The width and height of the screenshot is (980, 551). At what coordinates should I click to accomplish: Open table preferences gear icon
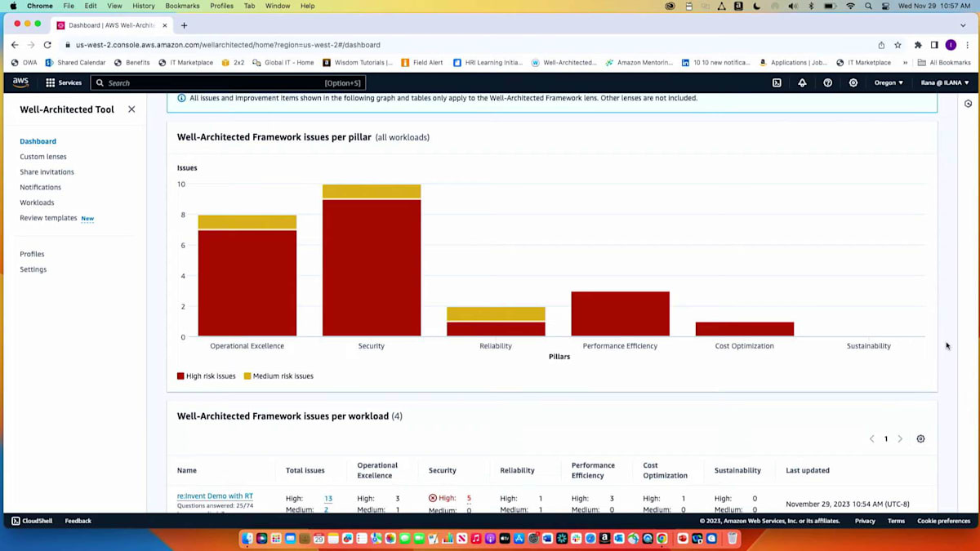click(x=920, y=439)
